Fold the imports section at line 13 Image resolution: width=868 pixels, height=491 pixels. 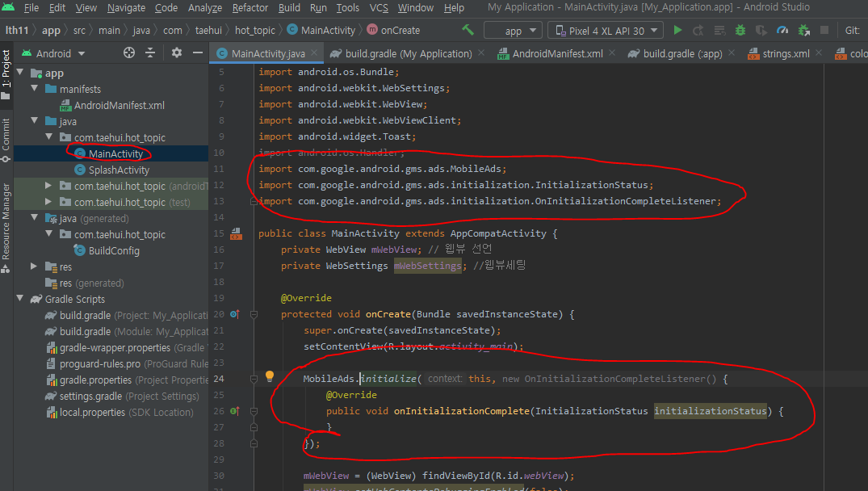(x=254, y=202)
